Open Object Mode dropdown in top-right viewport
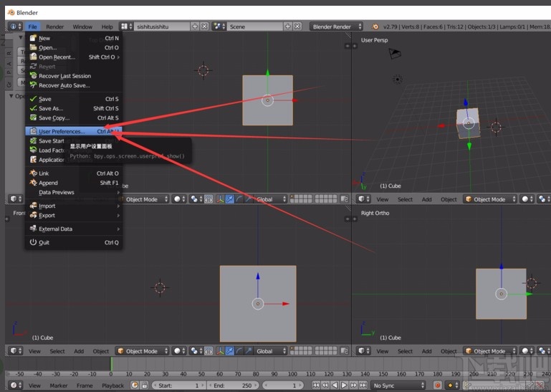This screenshot has width=551, height=392. [x=490, y=199]
